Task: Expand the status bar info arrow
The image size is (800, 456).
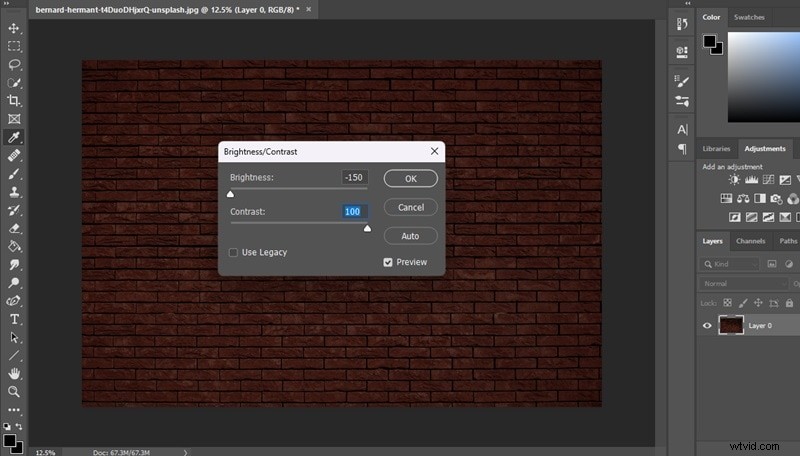Action: pyautogui.click(x=185, y=452)
